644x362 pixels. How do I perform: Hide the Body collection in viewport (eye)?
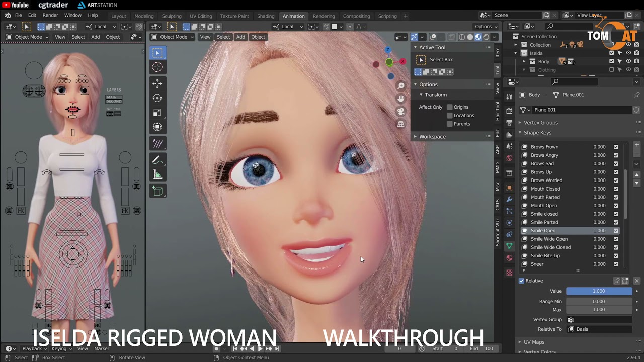[628, 61]
